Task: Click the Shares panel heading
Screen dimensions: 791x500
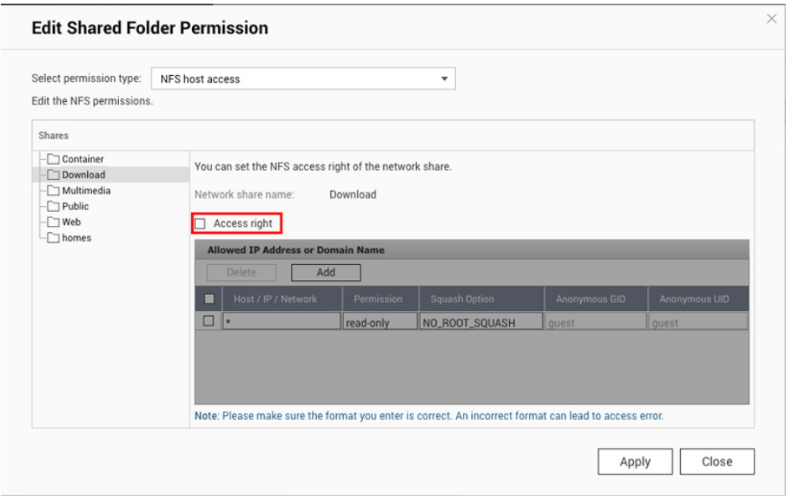Action: [x=53, y=136]
